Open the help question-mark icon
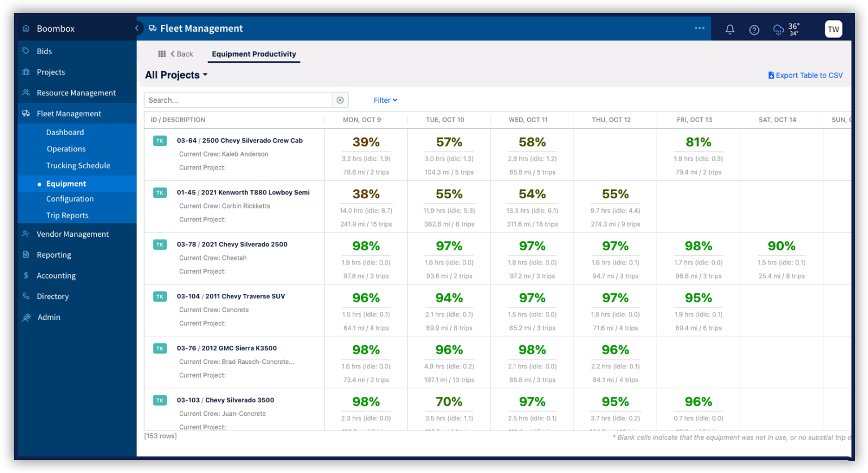This screenshot has width=868, height=473. pos(754,28)
